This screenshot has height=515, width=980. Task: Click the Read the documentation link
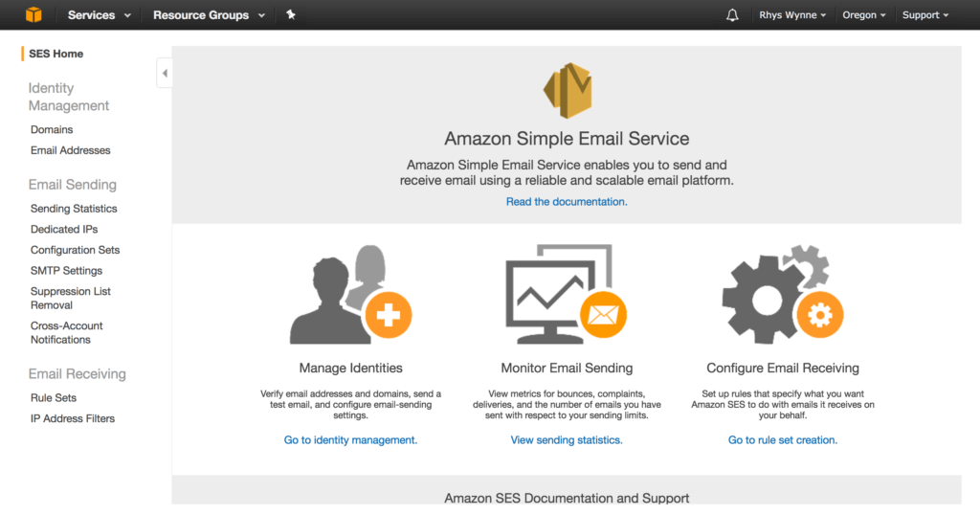click(x=567, y=202)
